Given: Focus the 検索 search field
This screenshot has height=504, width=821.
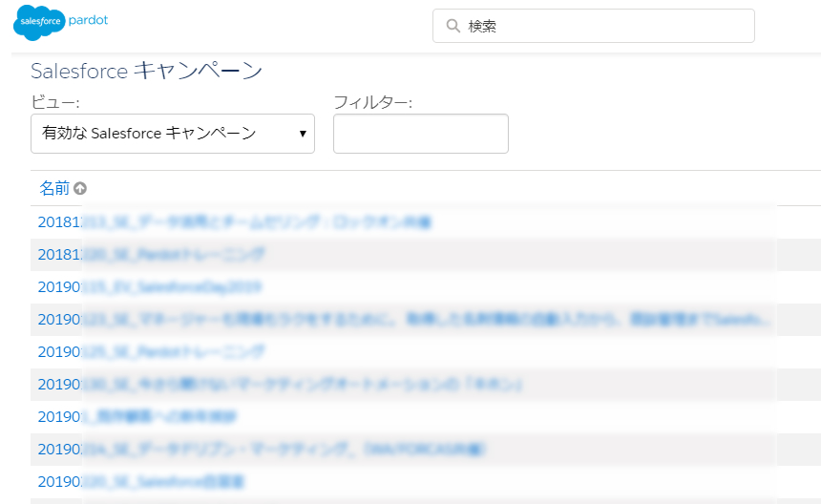Looking at the screenshot, I should [x=593, y=26].
